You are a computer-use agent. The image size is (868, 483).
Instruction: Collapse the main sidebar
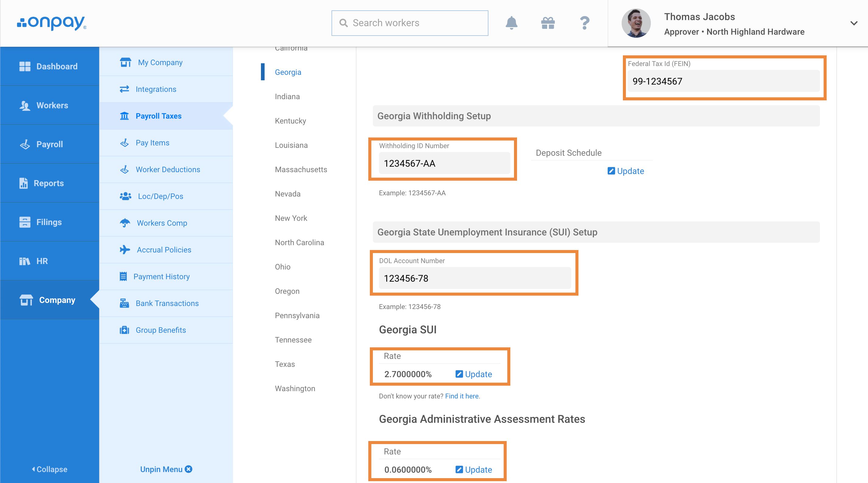[x=50, y=469]
